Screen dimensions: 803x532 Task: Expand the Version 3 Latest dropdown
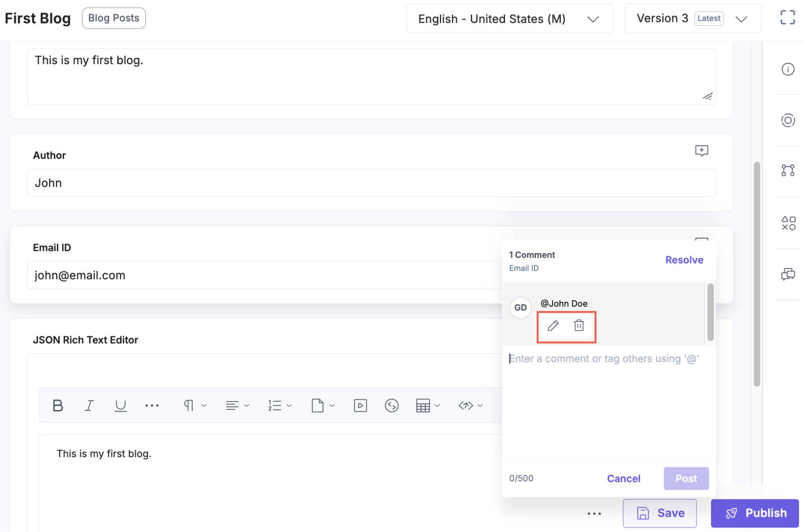tap(741, 18)
